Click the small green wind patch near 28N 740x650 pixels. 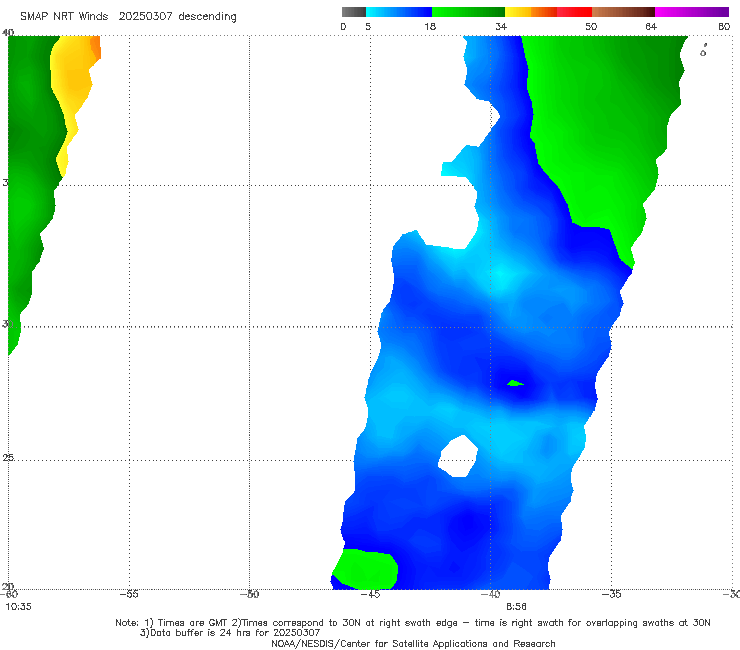click(x=515, y=383)
